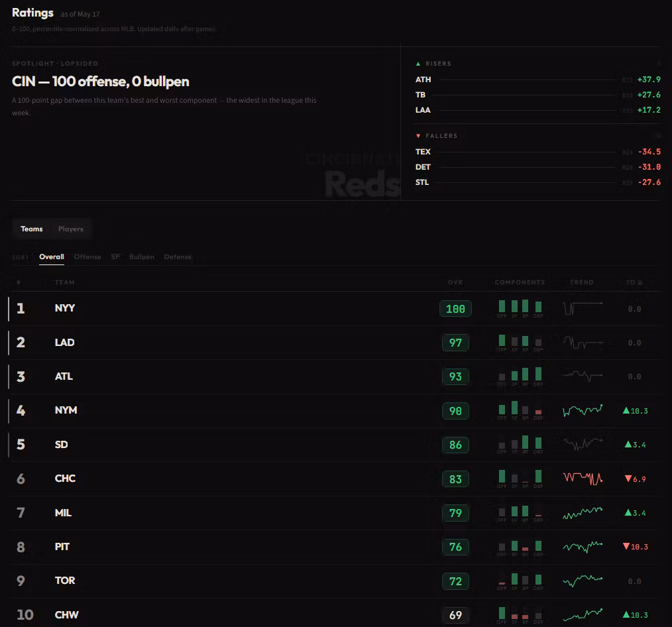Open the ATH riser row
The image size is (672, 627).
tap(537, 80)
